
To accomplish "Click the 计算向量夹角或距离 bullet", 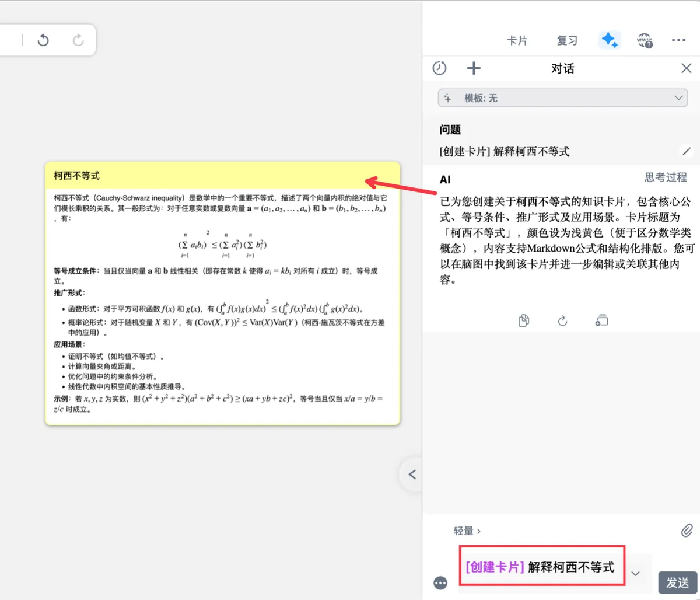I will (101, 367).
